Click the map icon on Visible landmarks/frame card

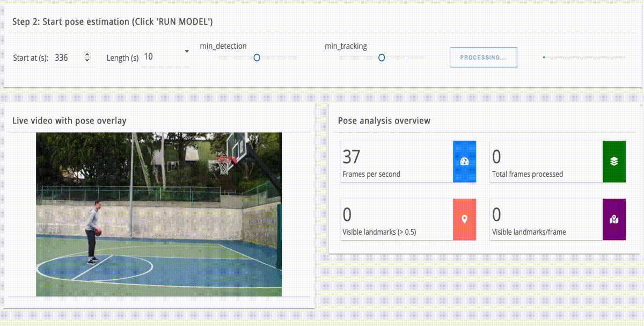(x=614, y=219)
